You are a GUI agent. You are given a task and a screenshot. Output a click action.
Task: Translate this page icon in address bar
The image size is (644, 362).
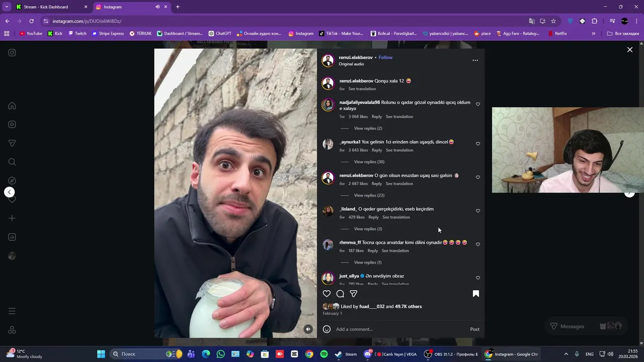[x=532, y=21]
